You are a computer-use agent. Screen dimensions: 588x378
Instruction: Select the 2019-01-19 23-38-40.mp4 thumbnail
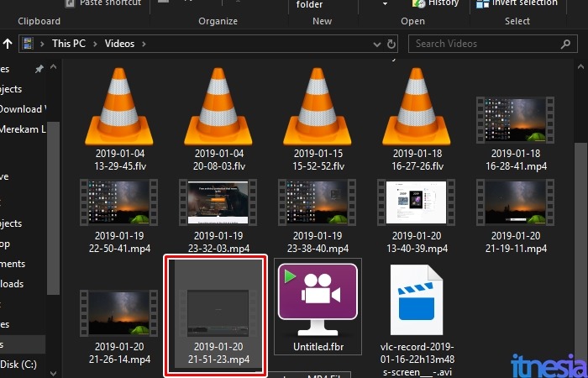317,202
